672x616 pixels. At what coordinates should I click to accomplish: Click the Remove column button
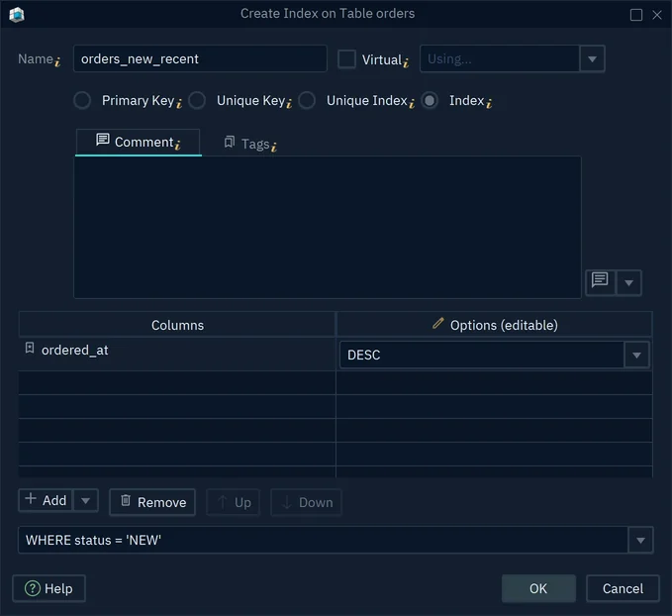[152, 502]
